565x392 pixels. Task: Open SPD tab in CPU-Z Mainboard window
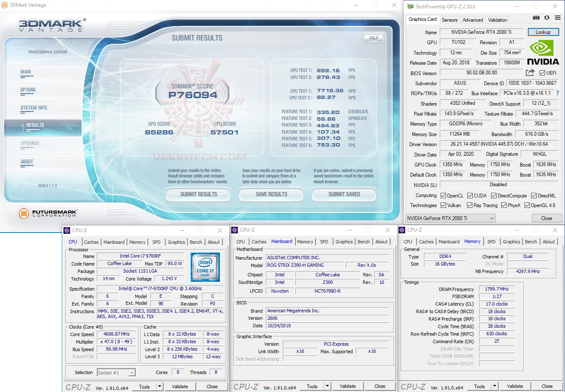pyautogui.click(x=324, y=242)
